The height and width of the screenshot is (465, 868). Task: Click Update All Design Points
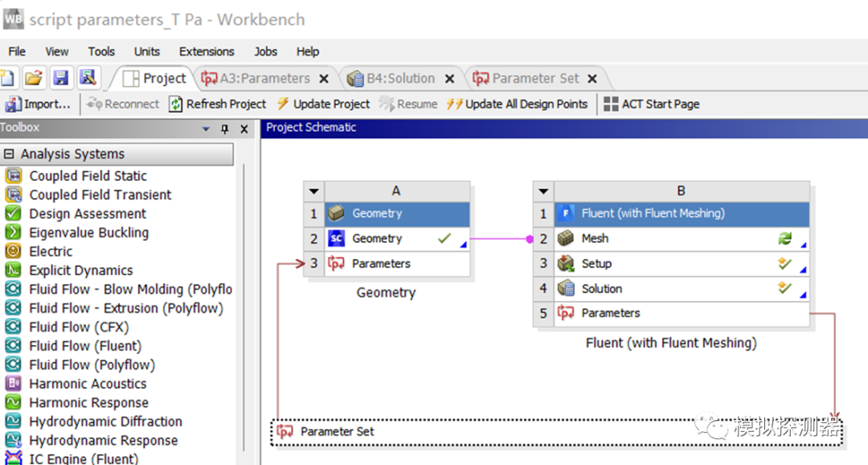point(517,104)
